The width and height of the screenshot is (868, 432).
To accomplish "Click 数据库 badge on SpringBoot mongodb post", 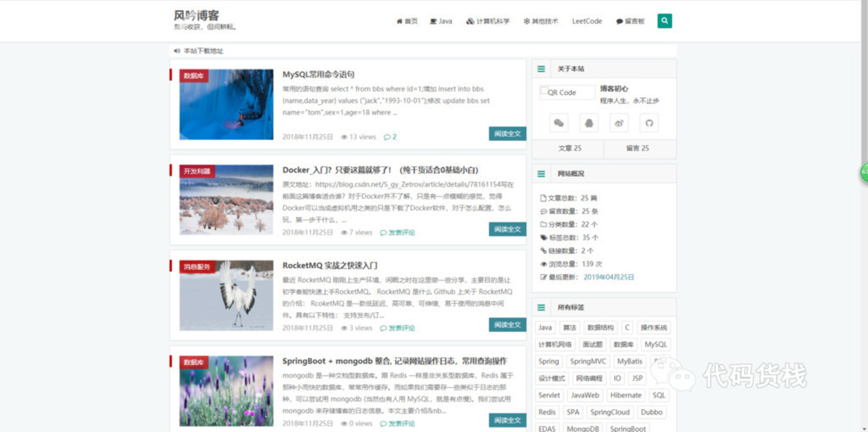I will [193, 362].
